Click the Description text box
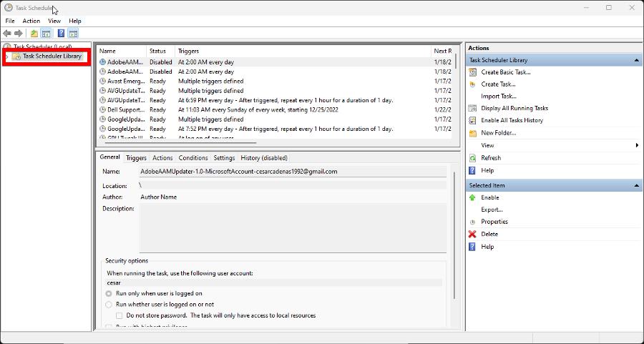This screenshot has height=344, width=644. pos(293,228)
